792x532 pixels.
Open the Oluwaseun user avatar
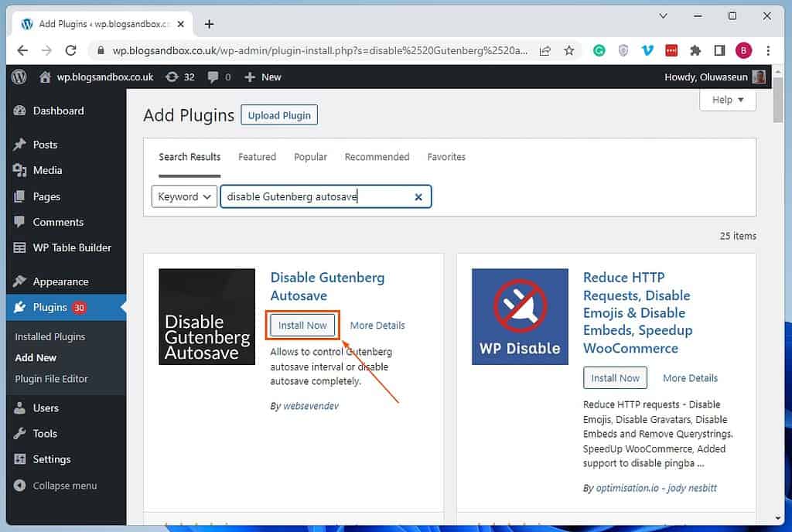click(759, 77)
